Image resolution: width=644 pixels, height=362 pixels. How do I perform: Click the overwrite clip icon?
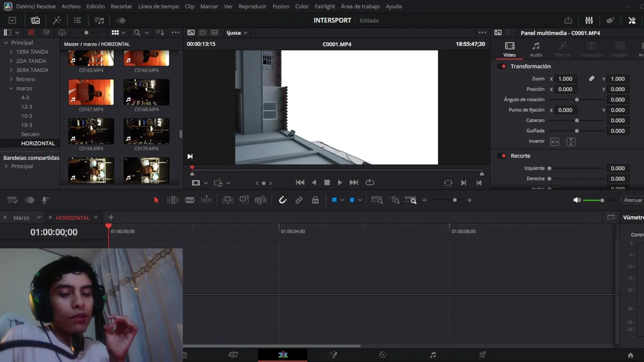pyautogui.click(x=244, y=200)
